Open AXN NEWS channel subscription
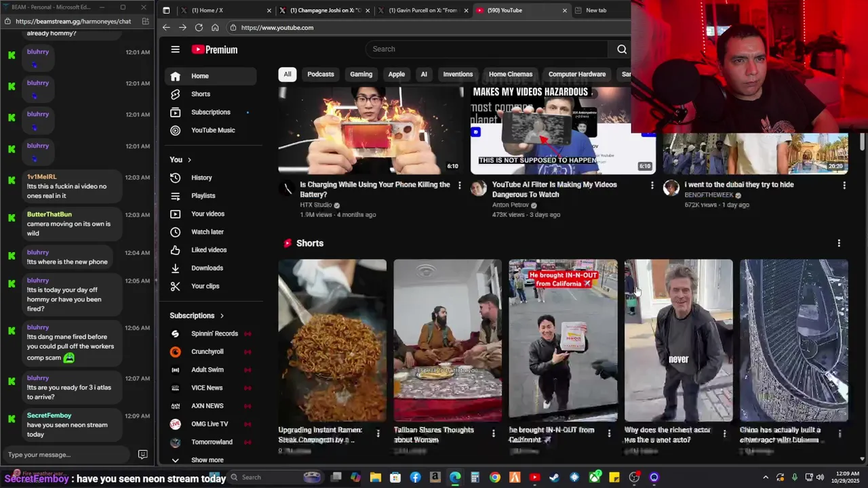 pyautogui.click(x=210, y=406)
